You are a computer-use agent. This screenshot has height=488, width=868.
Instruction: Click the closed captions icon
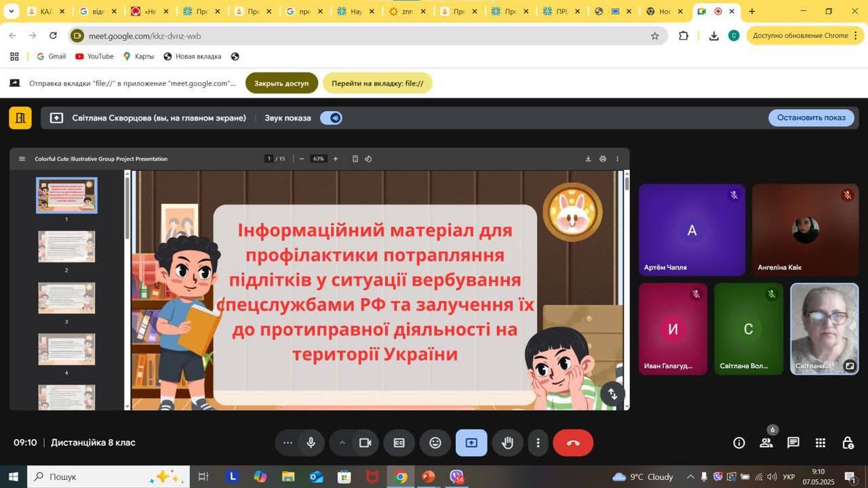click(x=399, y=443)
